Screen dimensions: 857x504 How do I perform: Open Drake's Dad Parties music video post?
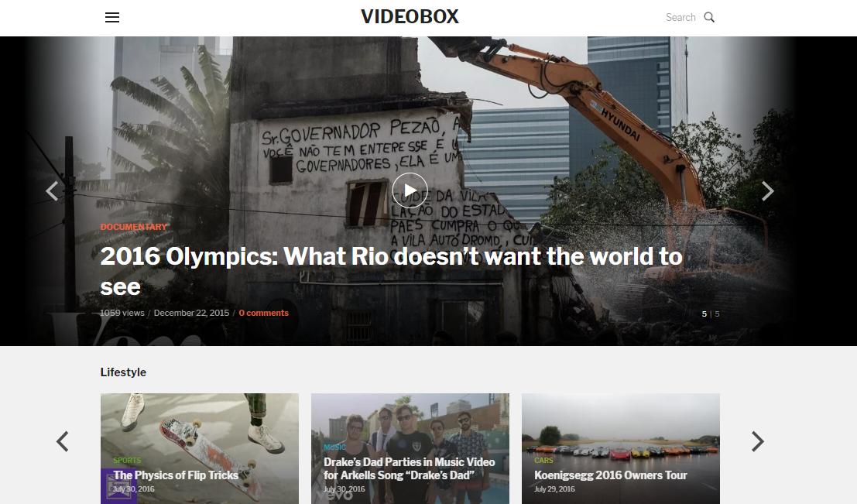click(x=409, y=468)
